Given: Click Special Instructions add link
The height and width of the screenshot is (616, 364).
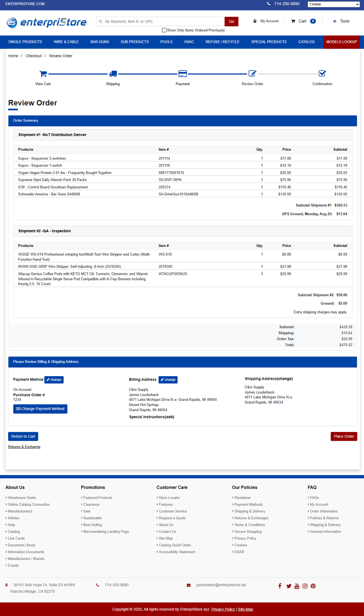Looking at the screenshot, I should [170, 417].
